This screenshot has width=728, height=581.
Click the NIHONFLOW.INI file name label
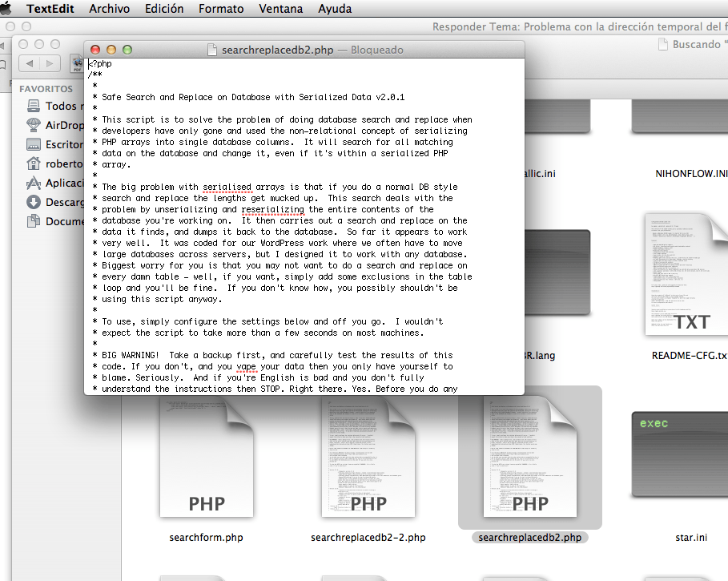point(691,174)
